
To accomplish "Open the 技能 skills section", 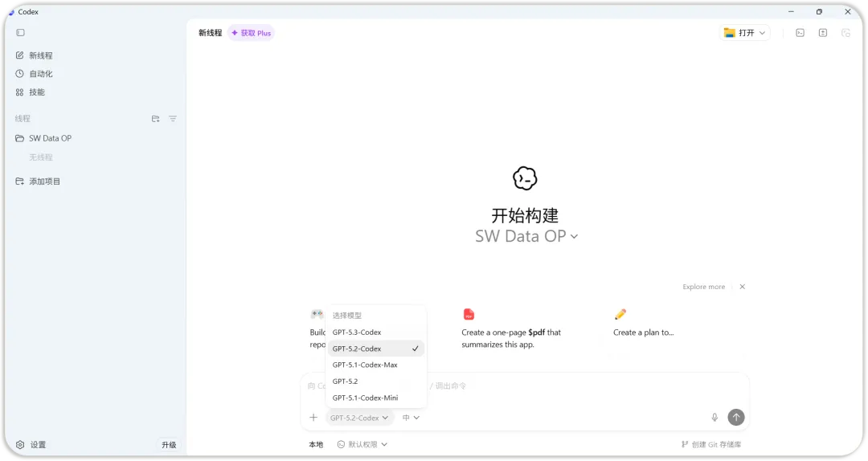I will tap(31, 92).
